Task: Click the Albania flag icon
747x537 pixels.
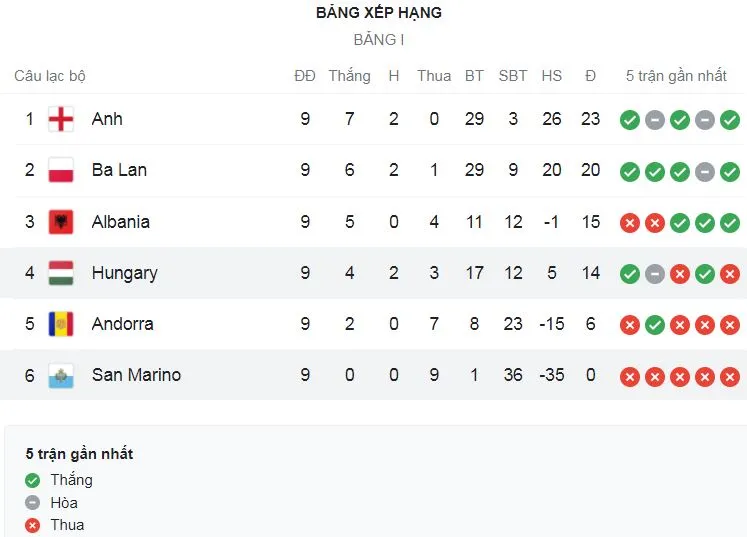Action: point(61,222)
